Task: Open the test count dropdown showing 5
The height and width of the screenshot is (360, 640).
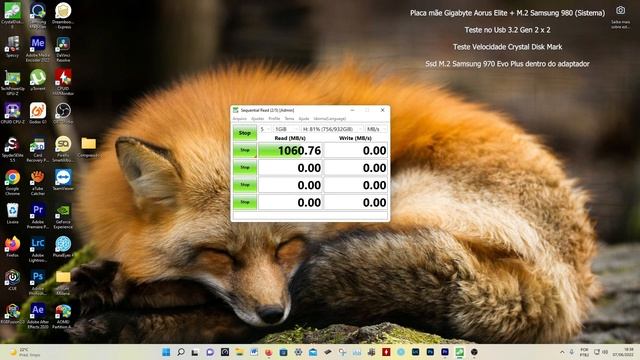Action: (265, 129)
